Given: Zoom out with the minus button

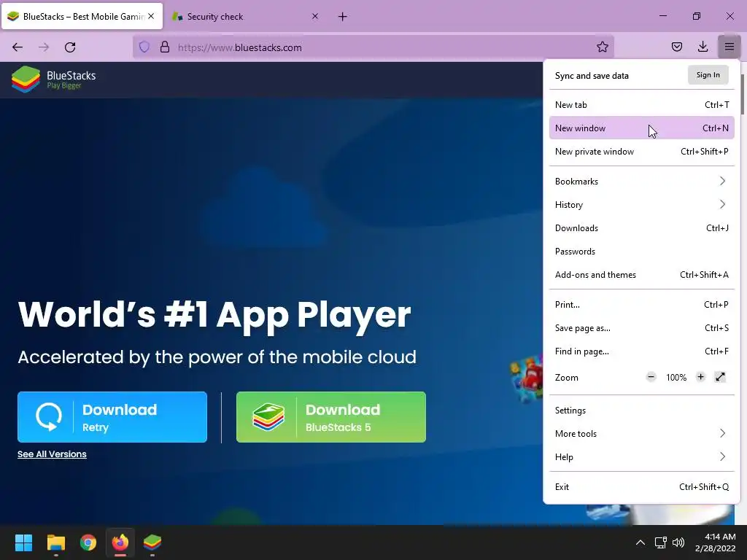Looking at the screenshot, I should (651, 377).
